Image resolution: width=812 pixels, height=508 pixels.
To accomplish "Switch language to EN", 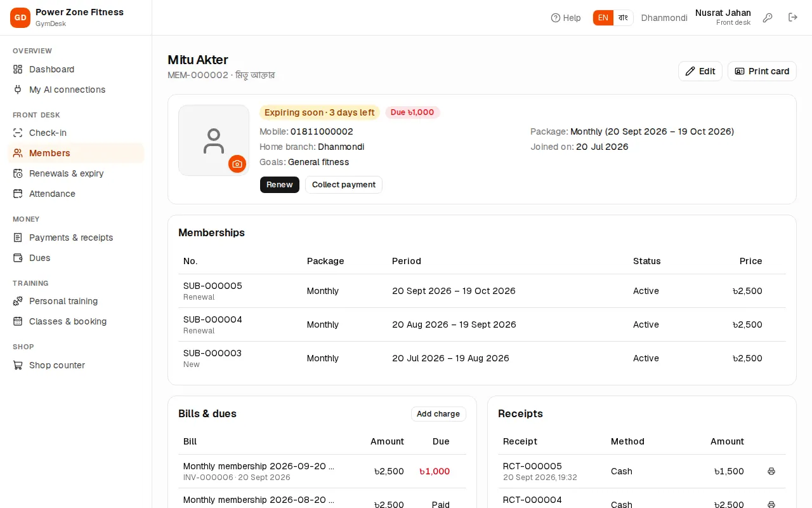I will click(x=603, y=18).
